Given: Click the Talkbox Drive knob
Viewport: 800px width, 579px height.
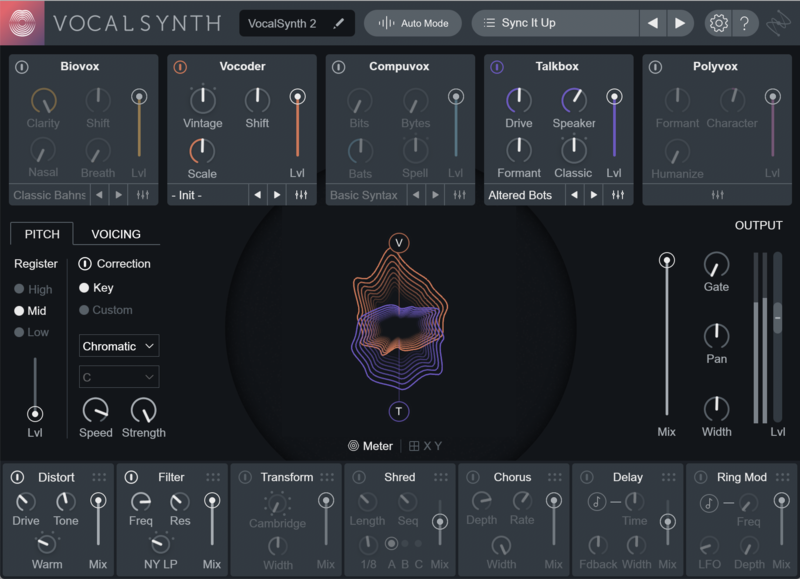Looking at the screenshot, I should (x=518, y=100).
